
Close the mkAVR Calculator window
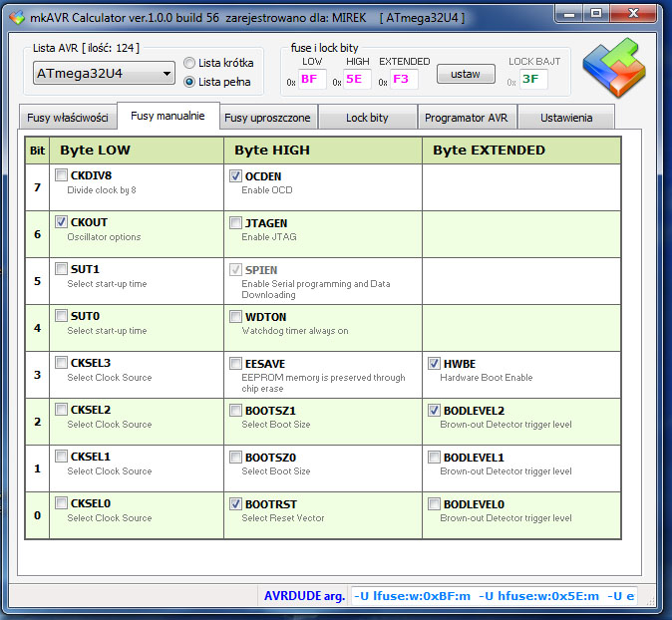click(633, 14)
